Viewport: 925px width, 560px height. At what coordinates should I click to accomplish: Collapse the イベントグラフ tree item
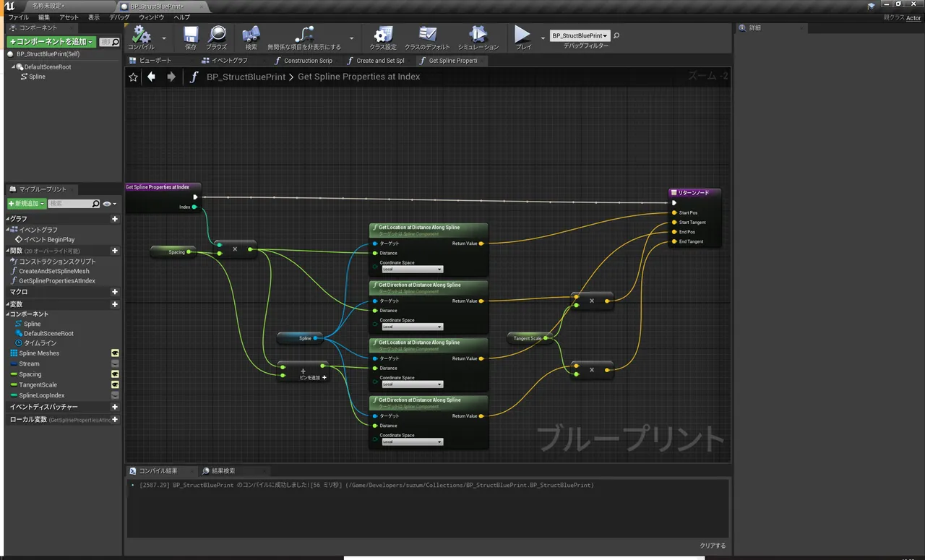click(x=8, y=230)
